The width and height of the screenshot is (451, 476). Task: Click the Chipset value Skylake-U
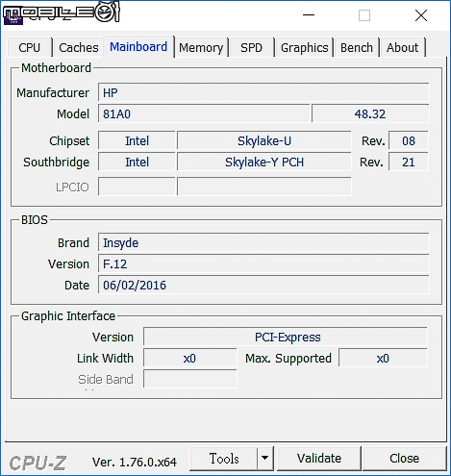[x=264, y=140]
